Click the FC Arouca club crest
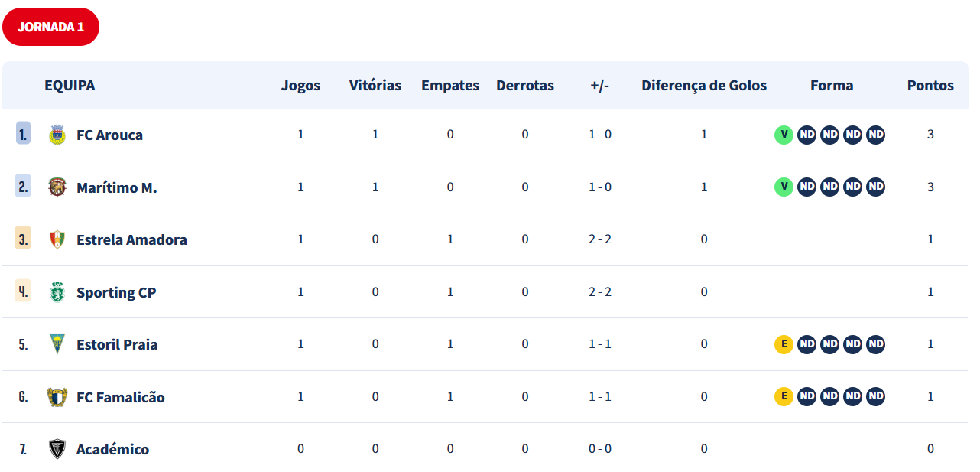Screen dimensions: 980x472 click(57, 135)
